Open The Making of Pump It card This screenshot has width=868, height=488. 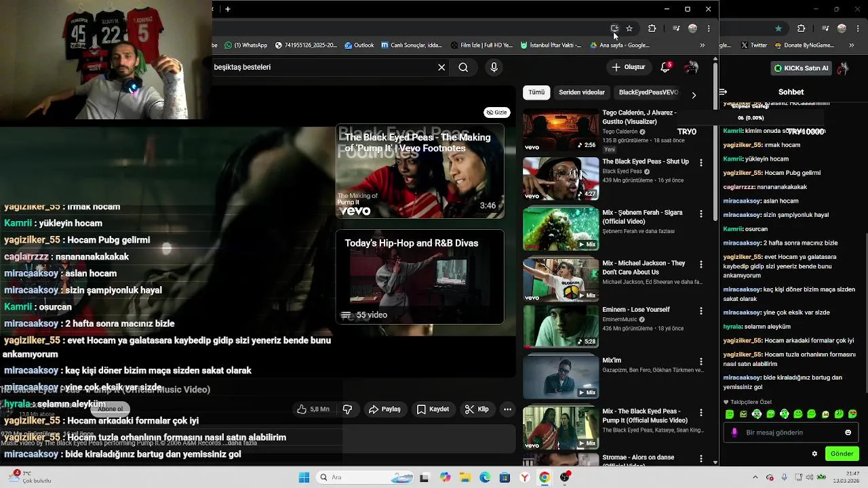coord(420,171)
